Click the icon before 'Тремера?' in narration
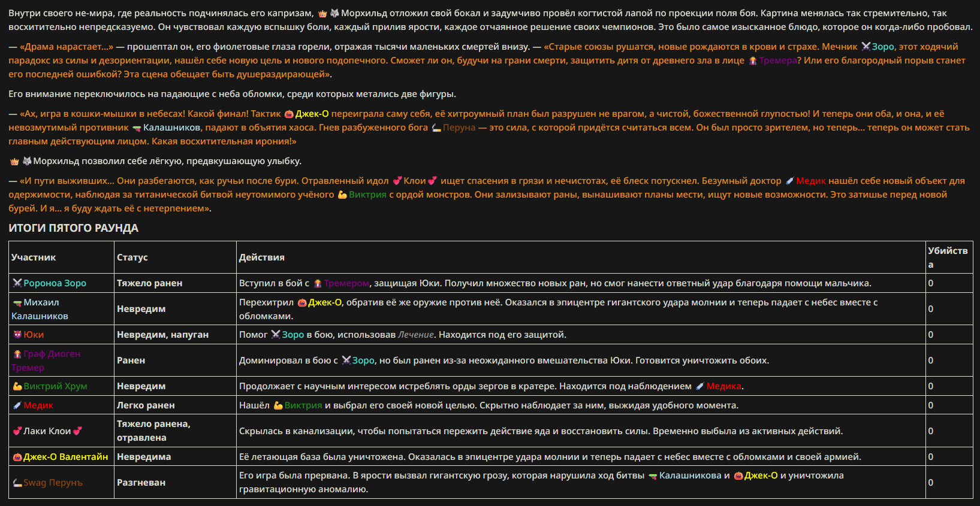Screen dimensions: 980x506 (753, 60)
